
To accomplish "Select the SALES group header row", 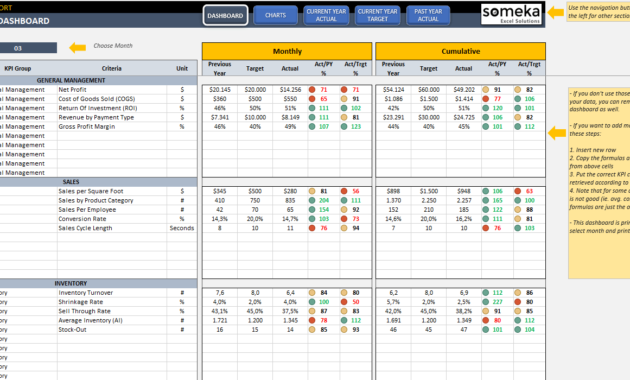I will pos(98,182).
